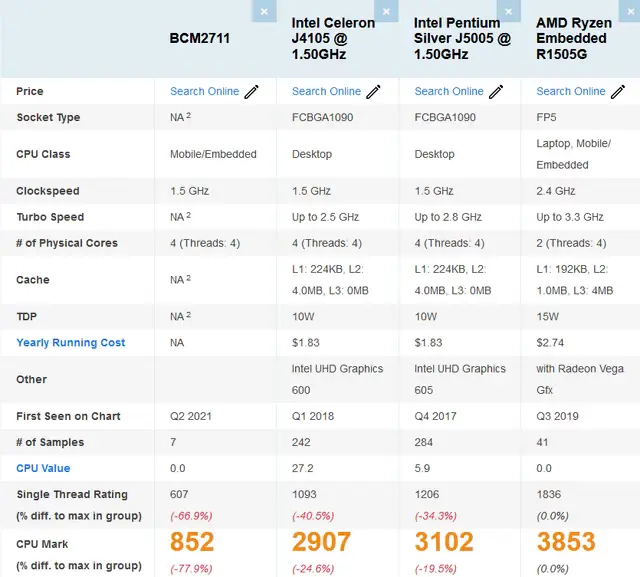Screen dimensions: 640x577
Task: Remove Intel Pentium Silver J5005 column via X
Action: pos(509,11)
